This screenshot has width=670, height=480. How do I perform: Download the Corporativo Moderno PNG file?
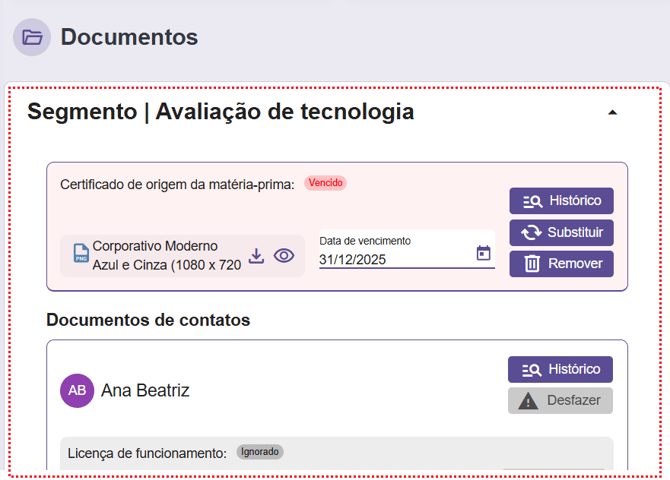(256, 256)
